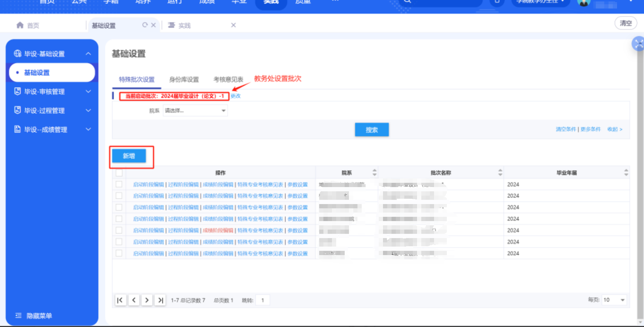Open the 每页 rows-per-page dropdown
644x327 pixels.
[614, 300]
